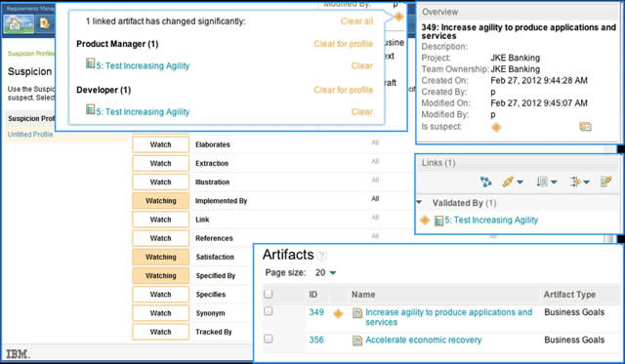
Task: Open the Untitled Profile link
Action: pyautogui.click(x=30, y=135)
